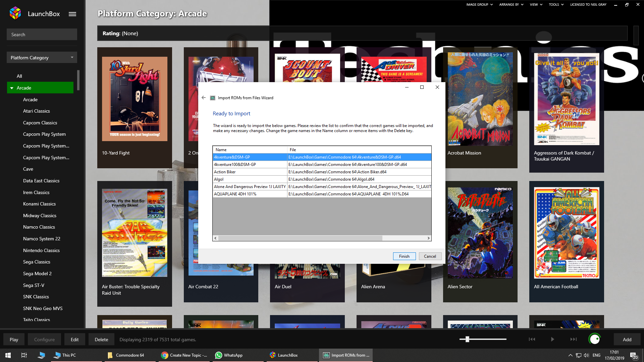Screen dimensions: 644x362
Task: Select Alone And Dangerous Preview row
Action: tap(322, 186)
